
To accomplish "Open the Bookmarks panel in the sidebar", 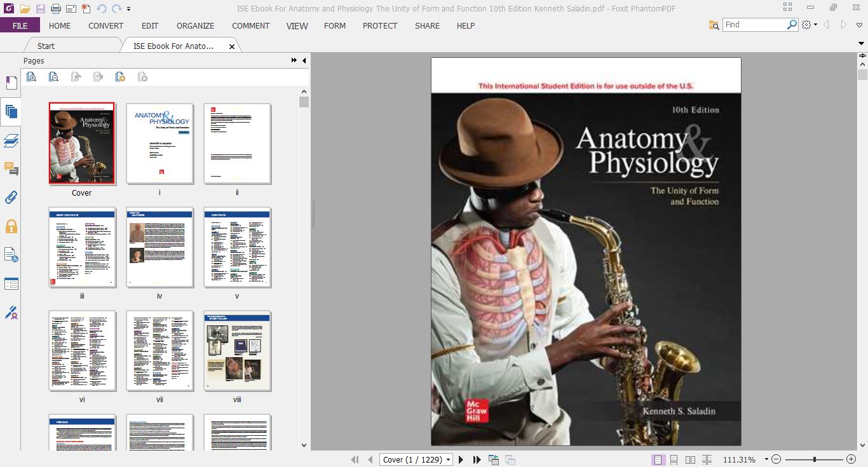I will [x=11, y=83].
